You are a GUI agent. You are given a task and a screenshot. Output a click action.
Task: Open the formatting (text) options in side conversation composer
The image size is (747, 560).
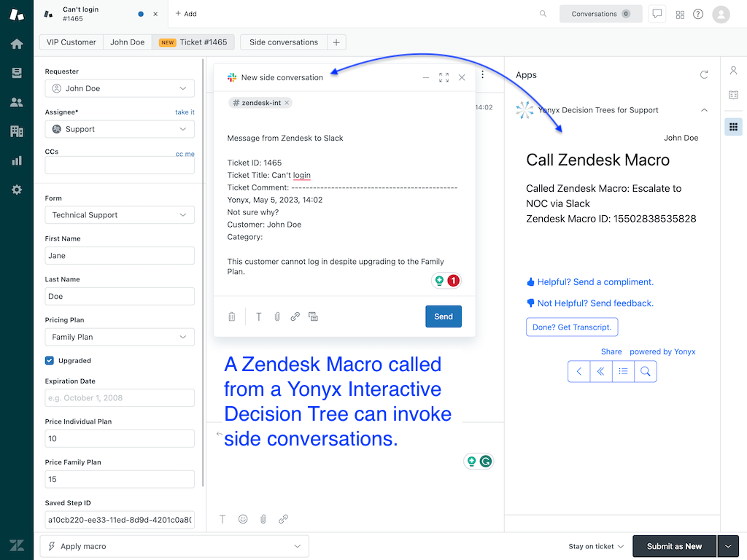(259, 316)
